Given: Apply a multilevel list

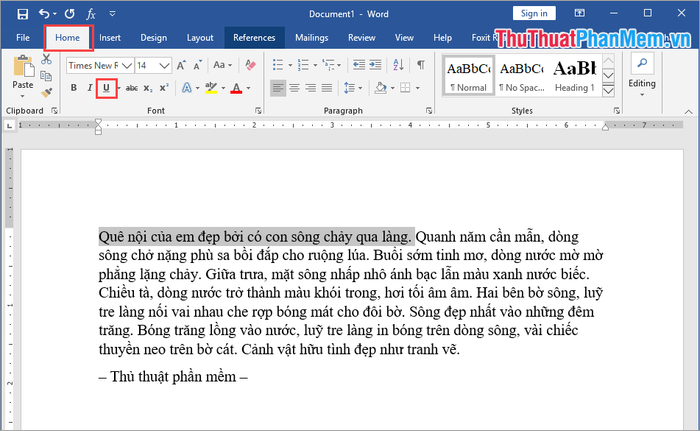Looking at the screenshot, I should (329, 65).
